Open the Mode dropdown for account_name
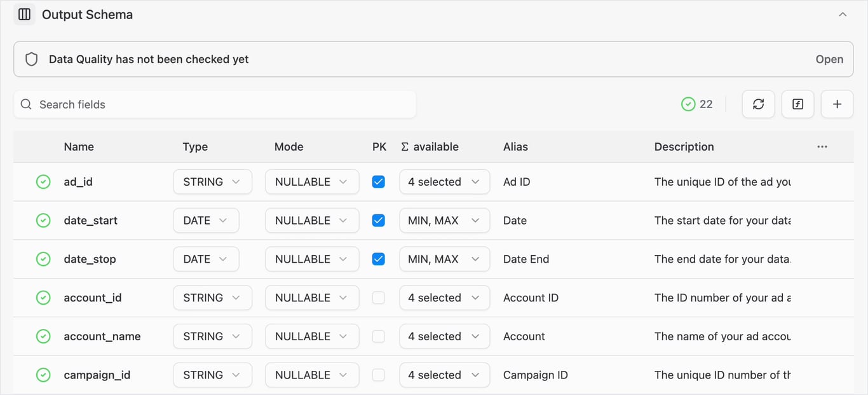 (312, 336)
